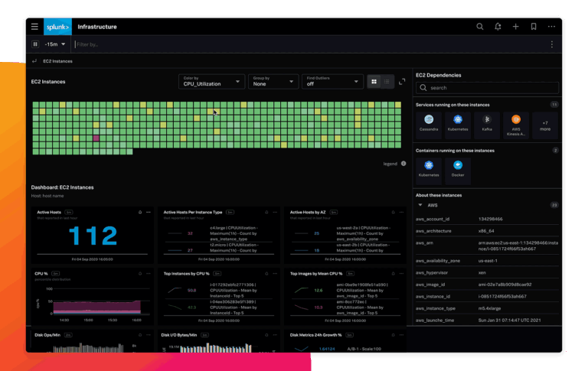Open the Color by CPU_Utilization dropdown

(211, 82)
